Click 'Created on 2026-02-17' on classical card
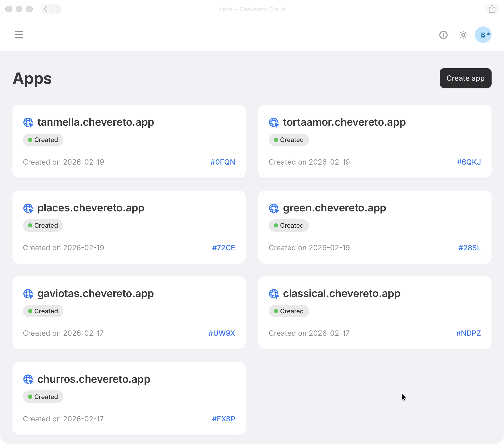504x444 pixels. 309,333
